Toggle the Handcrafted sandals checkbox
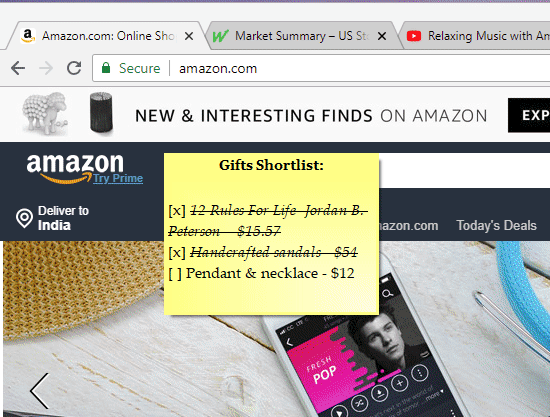Screen dimensions: 550x417 click(x=177, y=253)
